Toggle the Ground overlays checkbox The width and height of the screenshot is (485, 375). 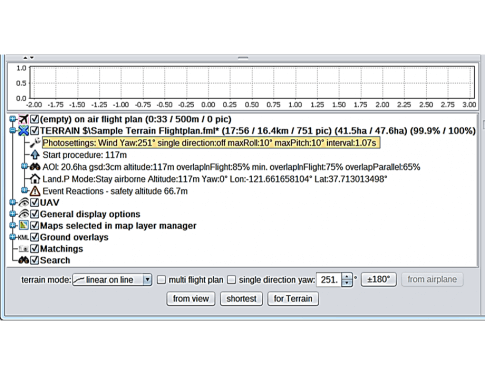point(34,237)
